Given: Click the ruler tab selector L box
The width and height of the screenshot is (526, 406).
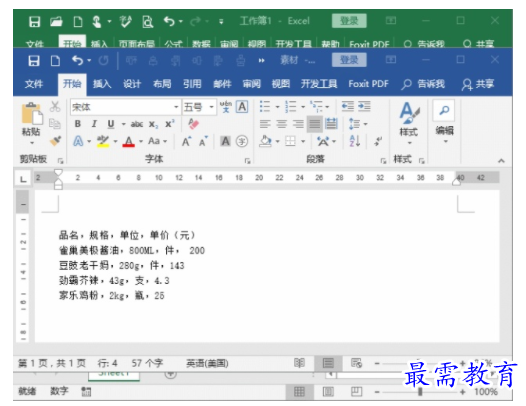Looking at the screenshot, I should [x=23, y=179].
